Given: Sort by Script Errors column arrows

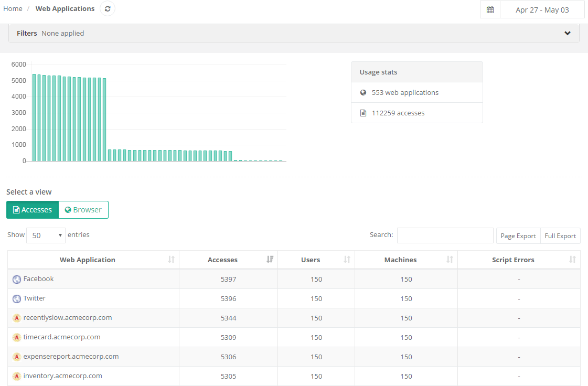Looking at the screenshot, I should pyautogui.click(x=572, y=260).
